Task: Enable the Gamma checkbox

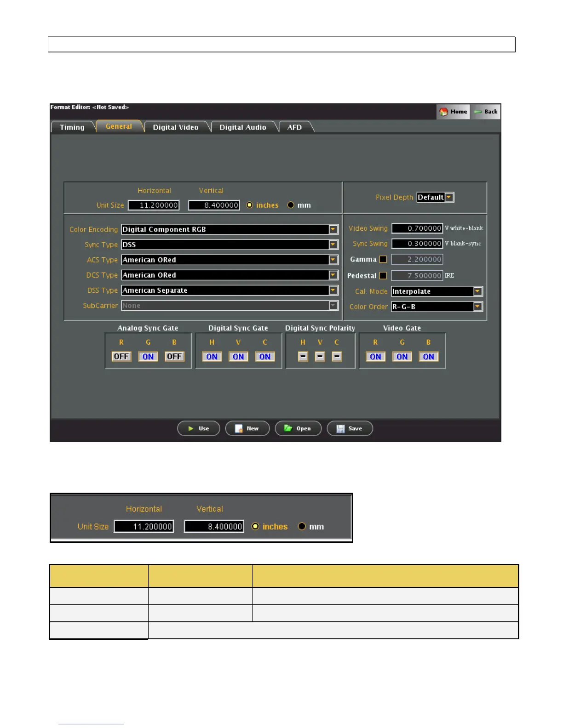Action: point(383,259)
